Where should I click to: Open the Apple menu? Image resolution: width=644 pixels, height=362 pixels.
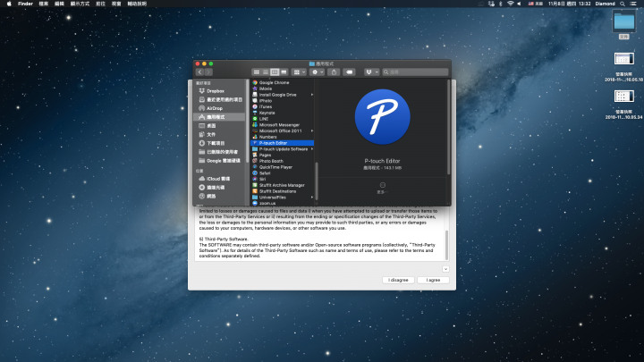click(x=9, y=4)
